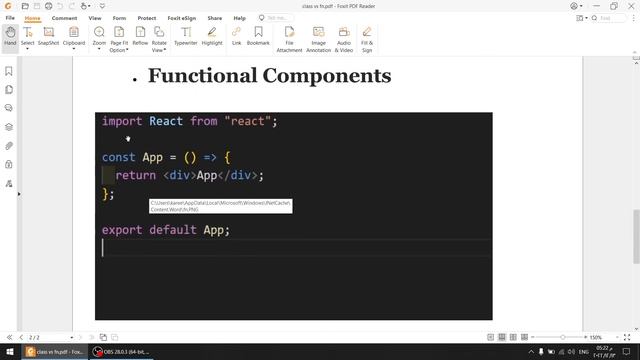Open the Clipboard tool
Screen dimensions: 640x360
tap(74, 36)
